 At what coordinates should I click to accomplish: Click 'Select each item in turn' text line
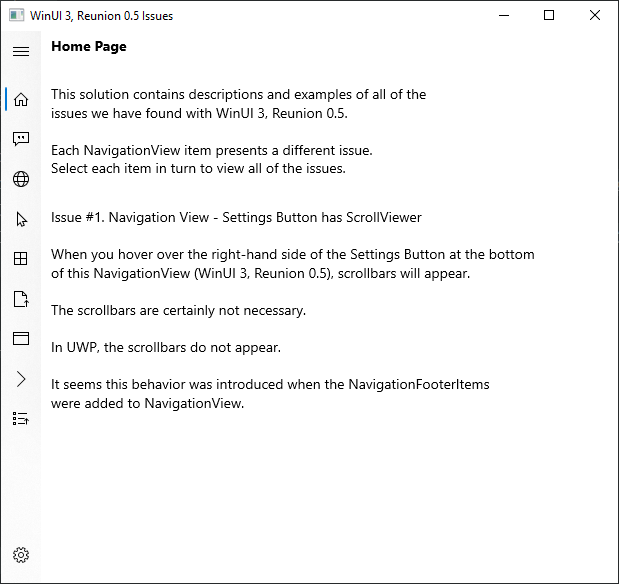point(198,169)
